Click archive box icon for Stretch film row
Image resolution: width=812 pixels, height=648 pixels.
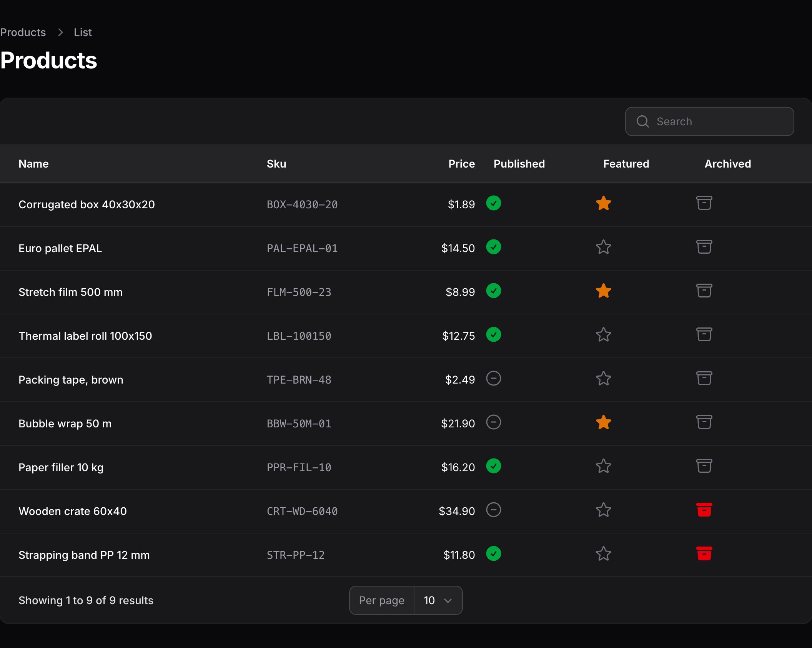tap(704, 291)
